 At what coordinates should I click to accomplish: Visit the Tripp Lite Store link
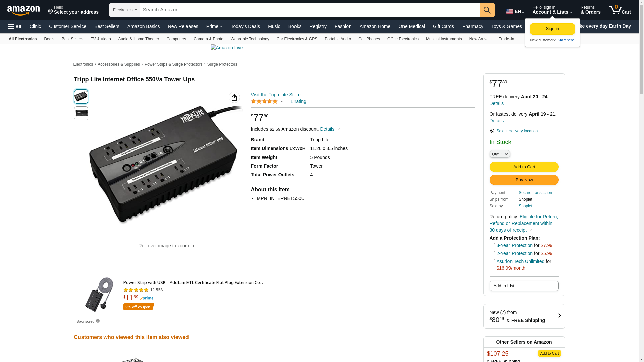275,95
